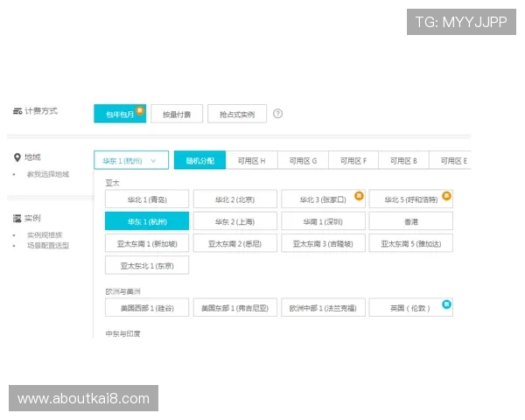Click the 实例 section label
525x420 pixels.
[32, 218]
